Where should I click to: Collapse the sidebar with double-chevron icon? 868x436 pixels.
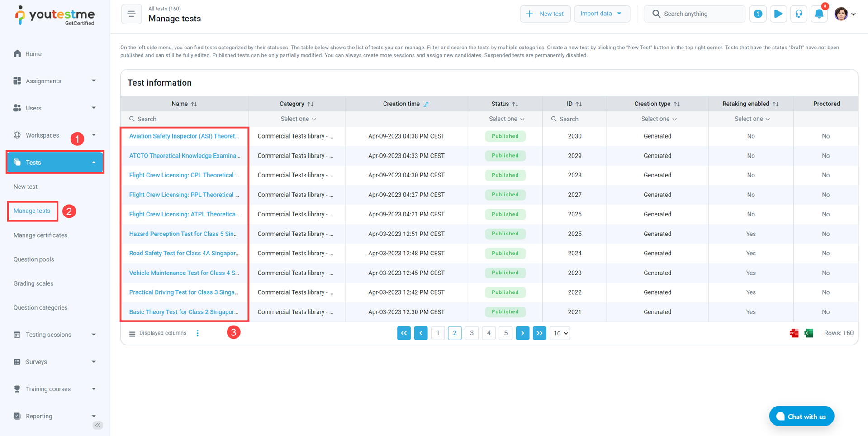point(98,425)
